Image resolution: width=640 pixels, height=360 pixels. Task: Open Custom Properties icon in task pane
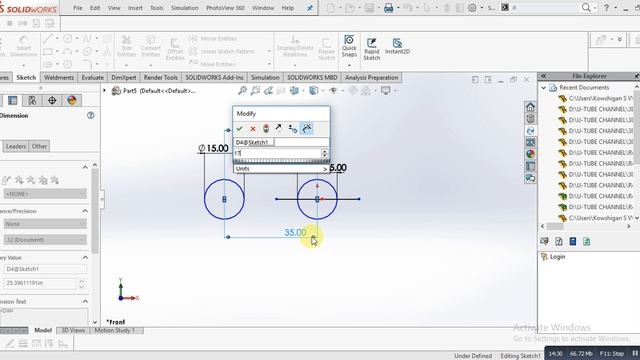click(x=530, y=166)
